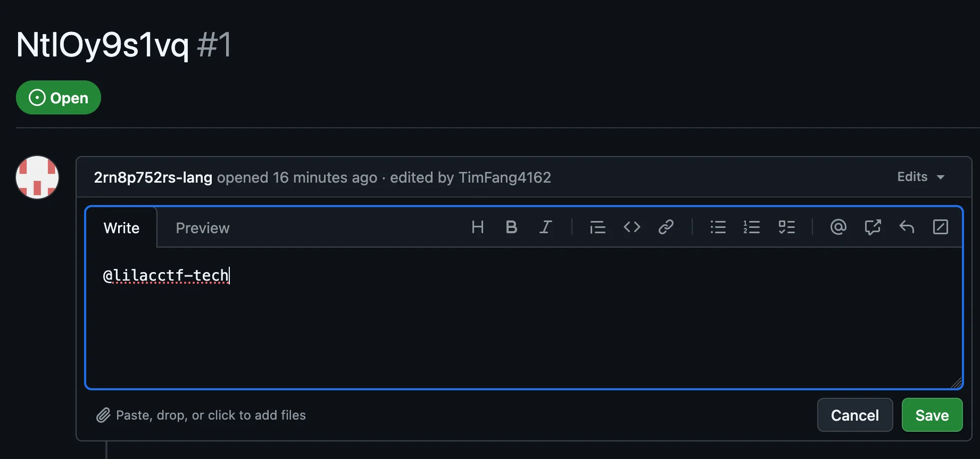Apply italic formatting
Image resolution: width=980 pixels, height=459 pixels.
point(545,227)
